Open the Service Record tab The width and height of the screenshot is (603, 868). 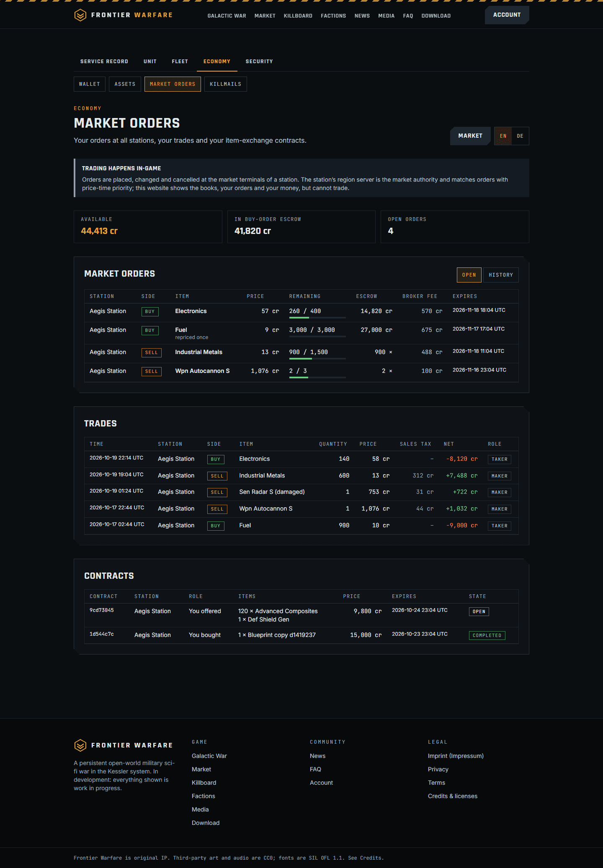(104, 62)
